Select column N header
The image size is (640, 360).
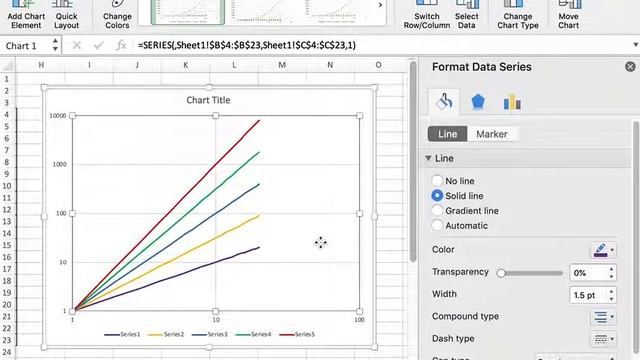pyautogui.click(x=330, y=65)
